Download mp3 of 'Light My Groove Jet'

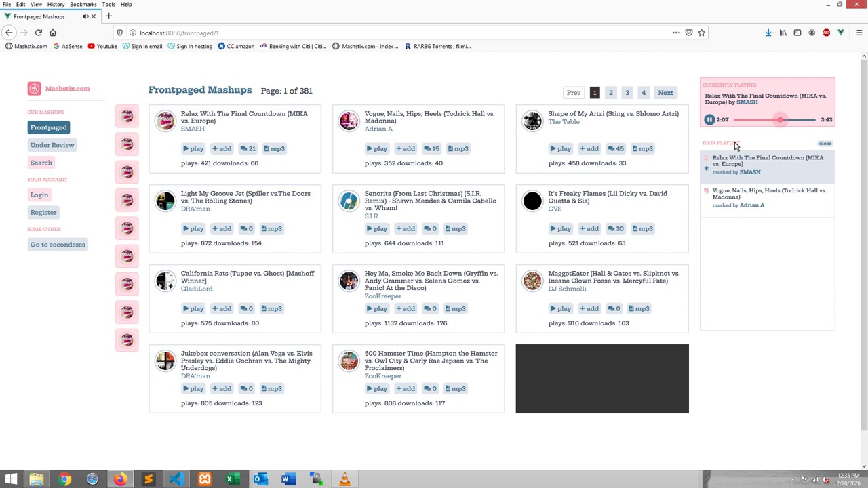click(x=272, y=229)
